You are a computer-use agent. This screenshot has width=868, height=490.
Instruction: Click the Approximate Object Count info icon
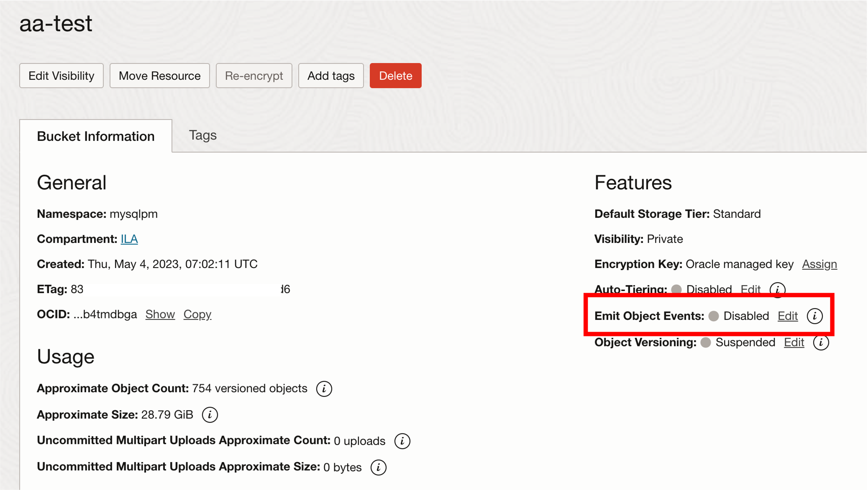coord(324,388)
